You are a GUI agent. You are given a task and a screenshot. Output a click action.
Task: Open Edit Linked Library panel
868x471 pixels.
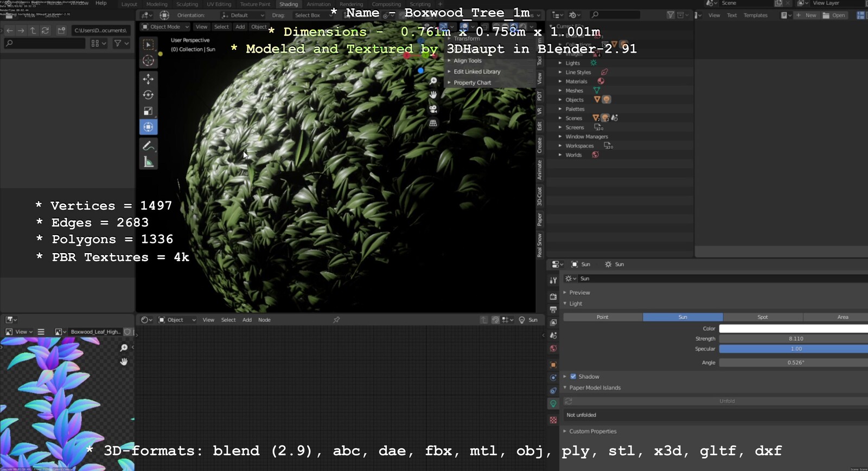click(x=476, y=72)
